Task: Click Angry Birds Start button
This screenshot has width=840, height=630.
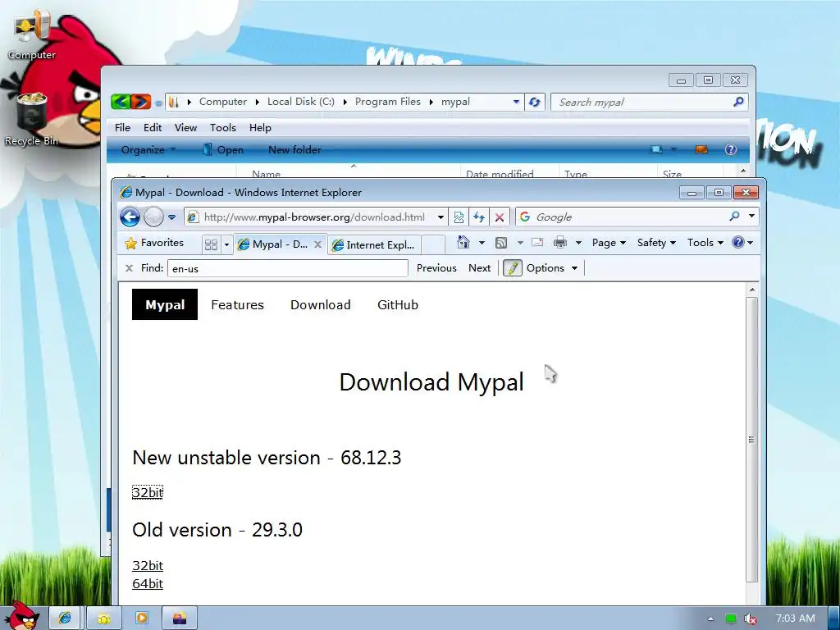Action: 21,616
